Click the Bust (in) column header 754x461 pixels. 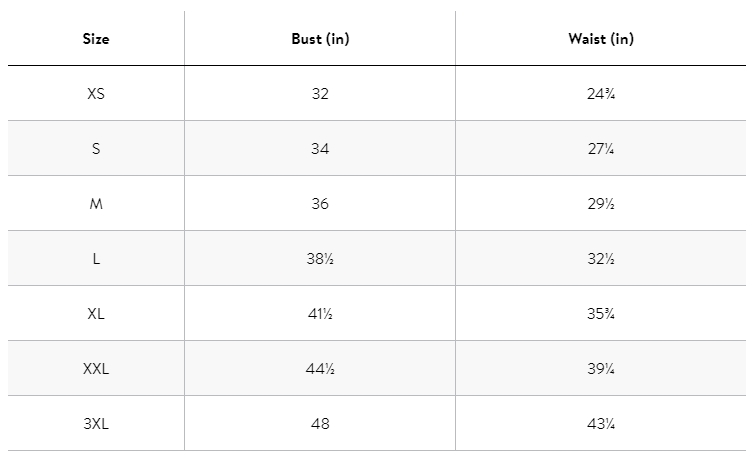point(320,39)
